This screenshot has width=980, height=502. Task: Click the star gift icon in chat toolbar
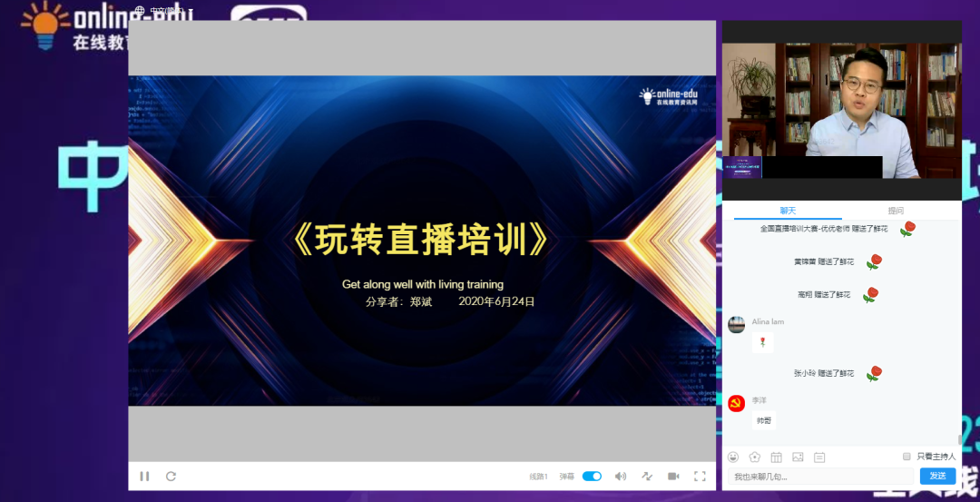754,457
